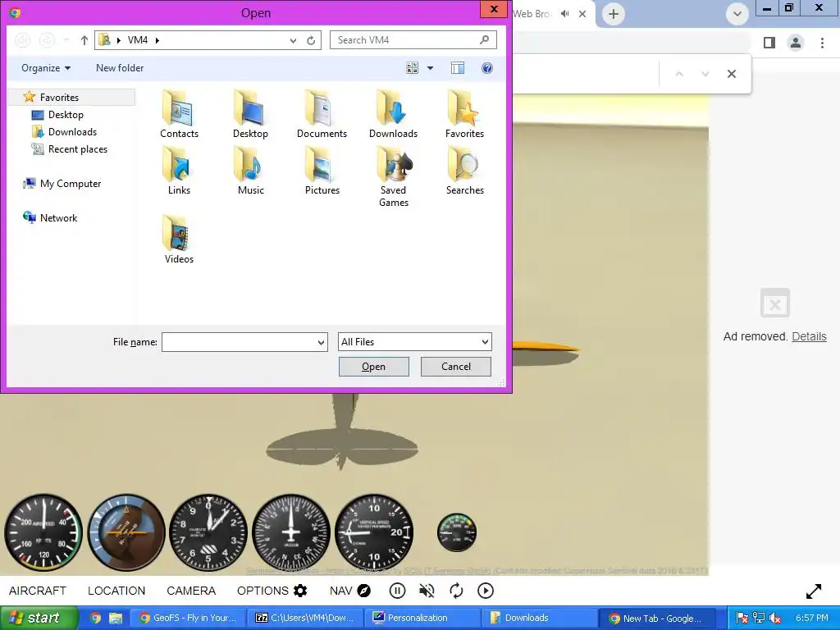Open the Desktop folder icon in file list
Screen dimensions: 840x630
pos(250,114)
